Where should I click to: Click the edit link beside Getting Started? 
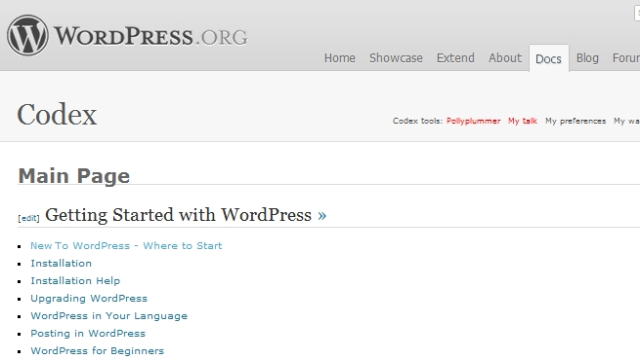click(29, 218)
